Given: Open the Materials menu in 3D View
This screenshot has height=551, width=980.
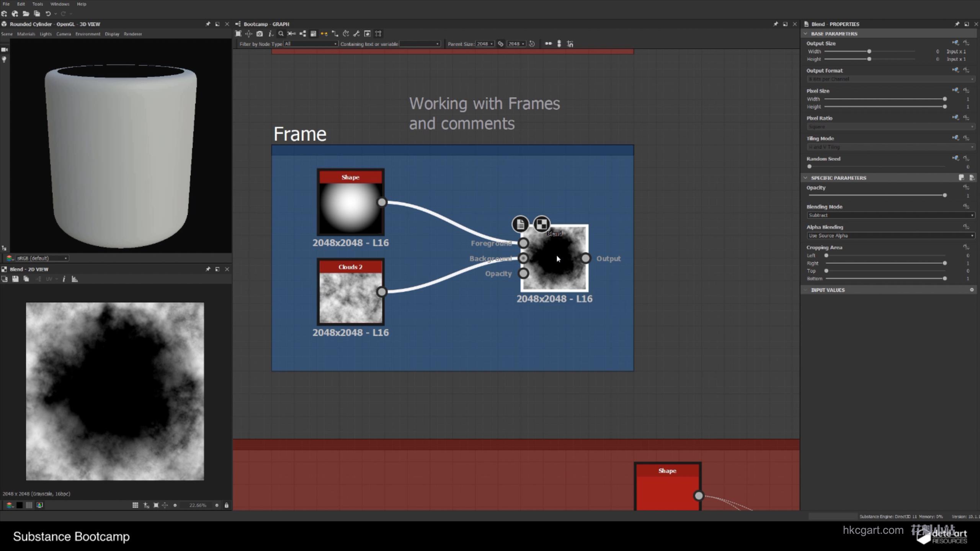Looking at the screenshot, I should (x=26, y=34).
